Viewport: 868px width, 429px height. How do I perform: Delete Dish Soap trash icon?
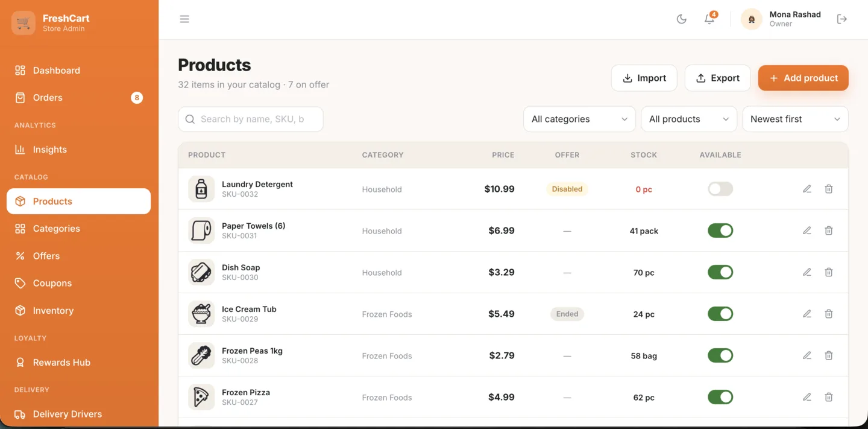829,272
